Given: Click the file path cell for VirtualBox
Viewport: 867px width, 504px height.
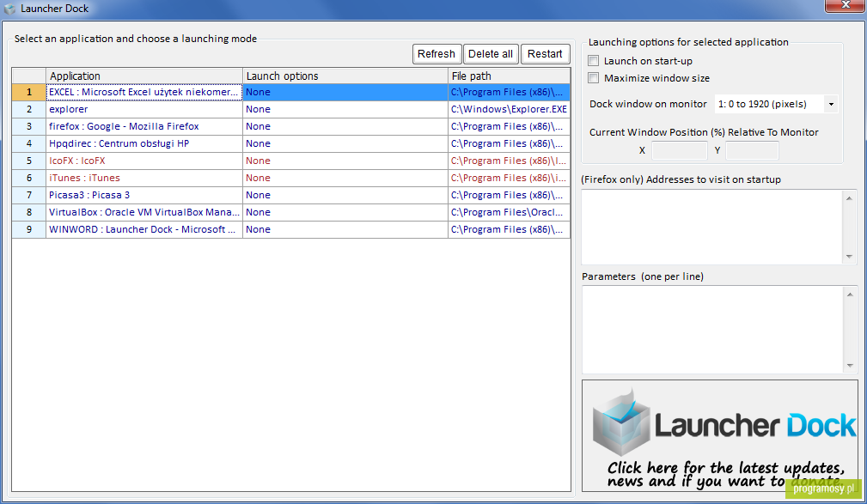Looking at the screenshot, I should (509, 212).
